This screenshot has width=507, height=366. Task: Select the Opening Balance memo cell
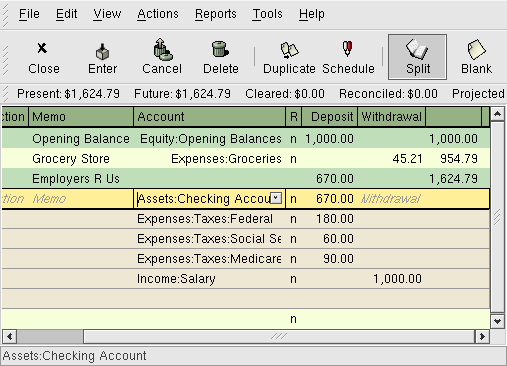[81, 139]
